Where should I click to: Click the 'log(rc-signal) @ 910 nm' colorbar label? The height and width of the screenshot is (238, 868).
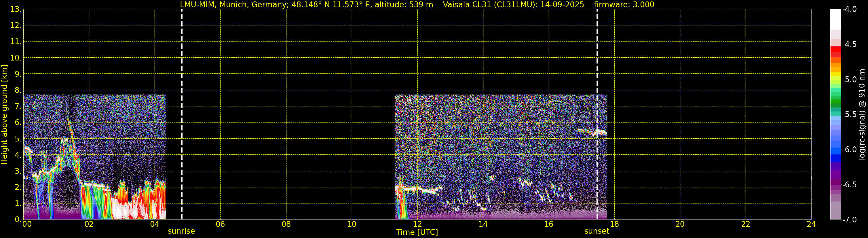[x=862, y=114]
